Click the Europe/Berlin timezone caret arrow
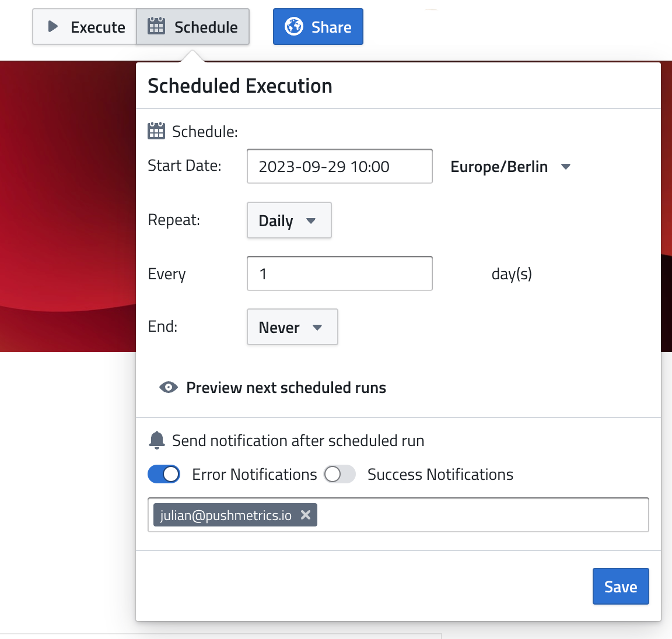Viewport: 672px width, 639px height. 565,167
